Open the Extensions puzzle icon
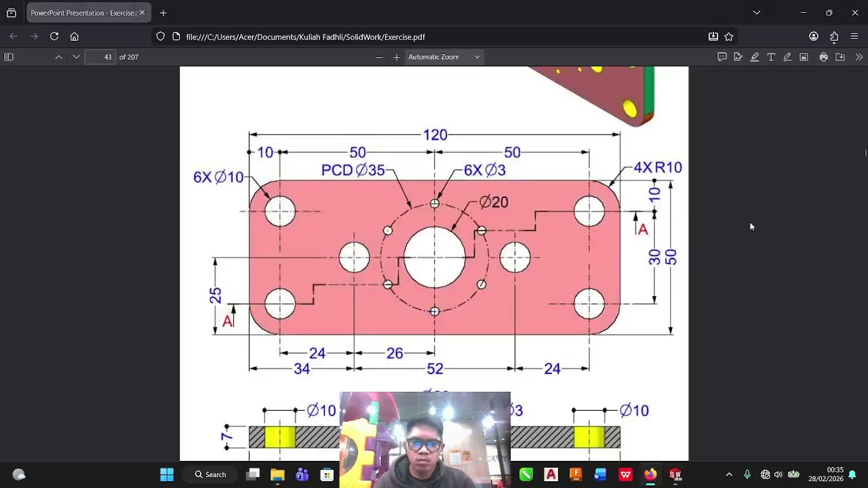 [x=834, y=37]
